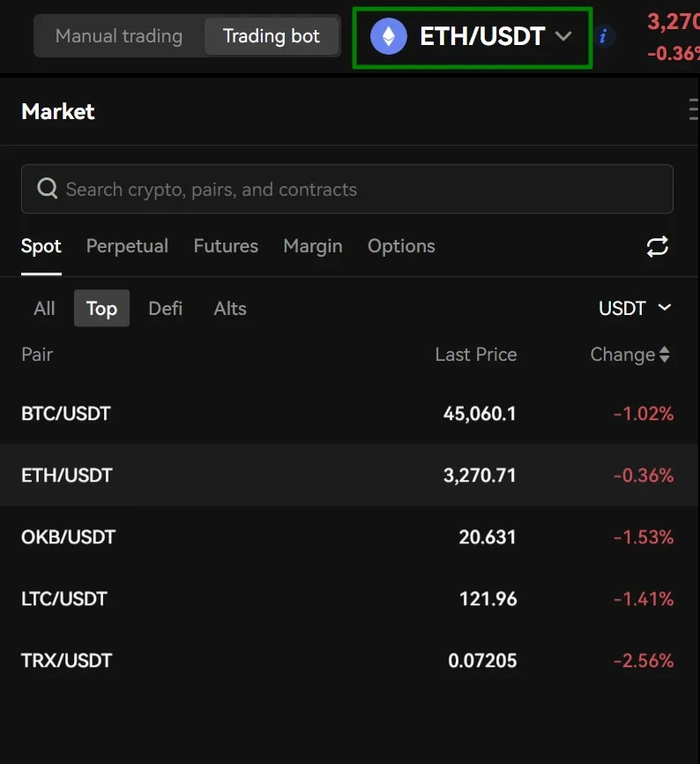Open the Futures tab

point(226,246)
